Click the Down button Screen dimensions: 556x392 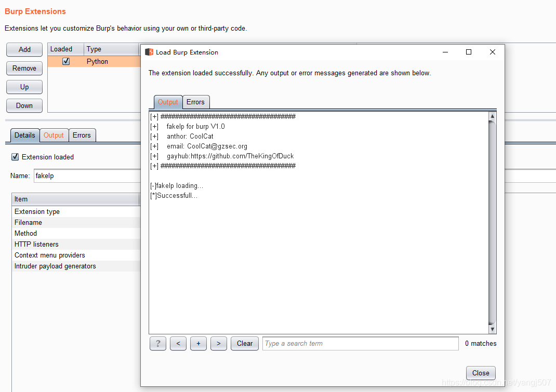[24, 105]
